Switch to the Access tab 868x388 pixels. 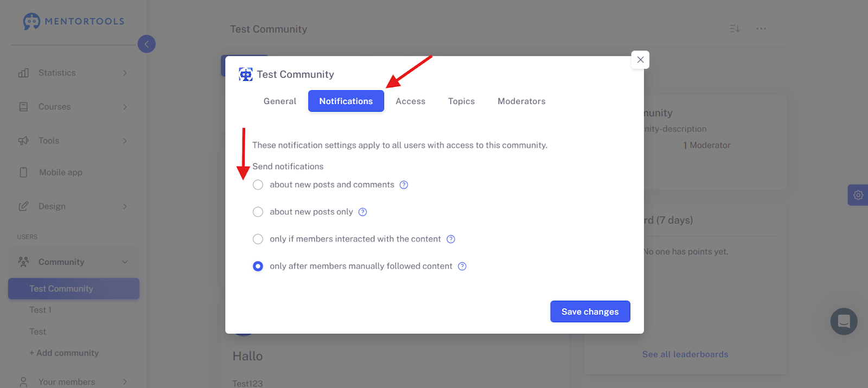(411, 101)
